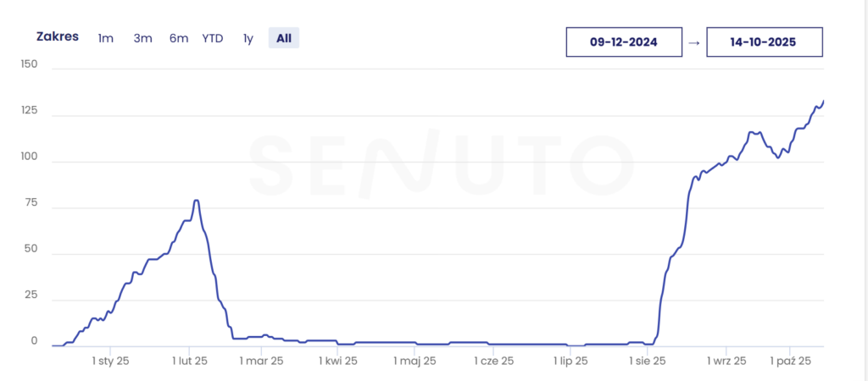Set the chart range to 6m

[x=179, y=38]
